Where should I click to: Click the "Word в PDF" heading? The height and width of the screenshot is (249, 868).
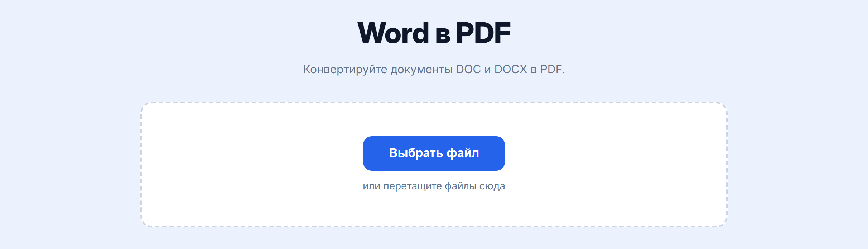point(434,33)
